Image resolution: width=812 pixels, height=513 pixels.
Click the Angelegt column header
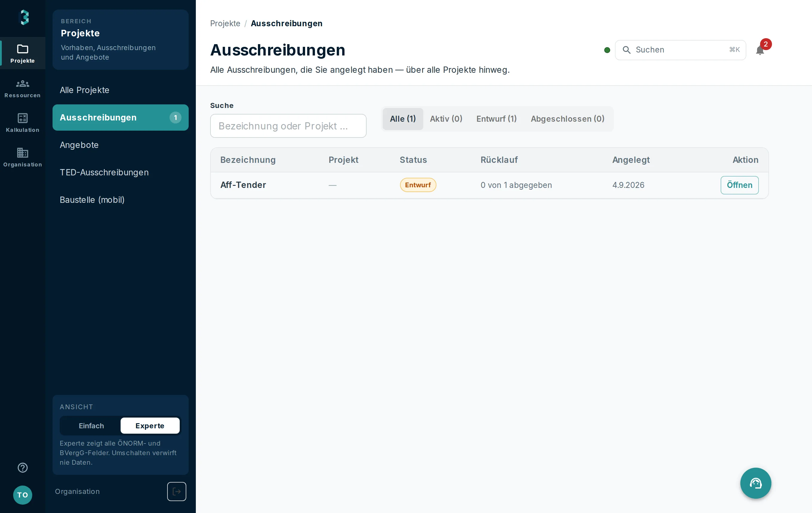pos(631,160)
